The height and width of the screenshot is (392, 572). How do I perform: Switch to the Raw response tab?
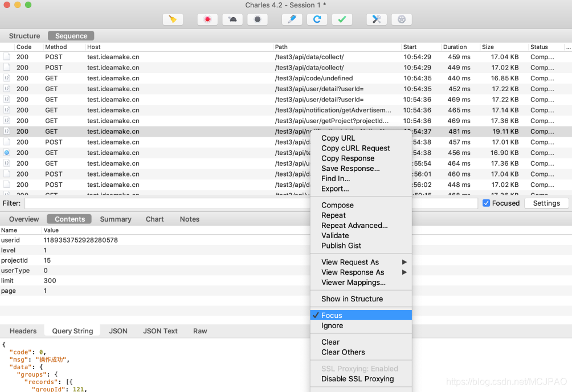tap(200, 331)
